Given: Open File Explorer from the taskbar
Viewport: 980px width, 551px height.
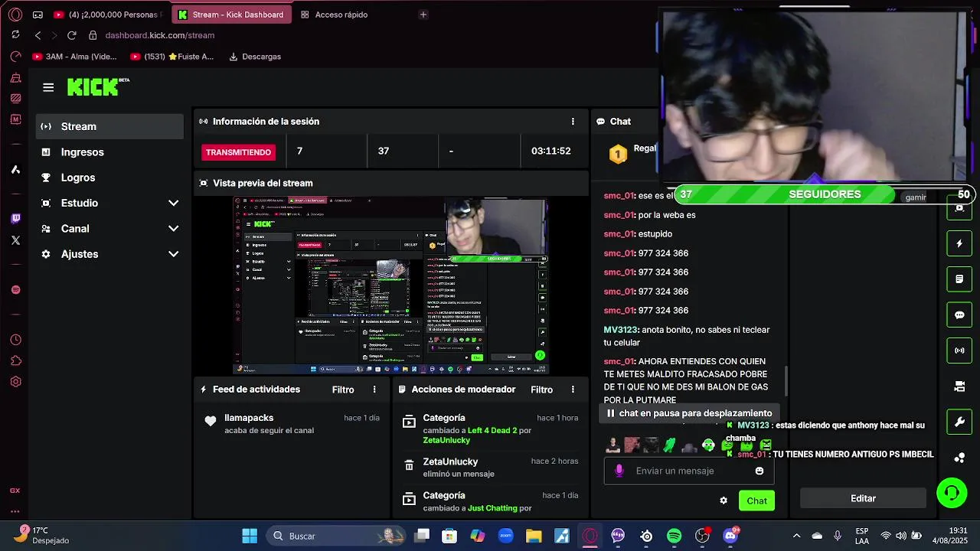Looking at the screenshot, I should 534,536.
